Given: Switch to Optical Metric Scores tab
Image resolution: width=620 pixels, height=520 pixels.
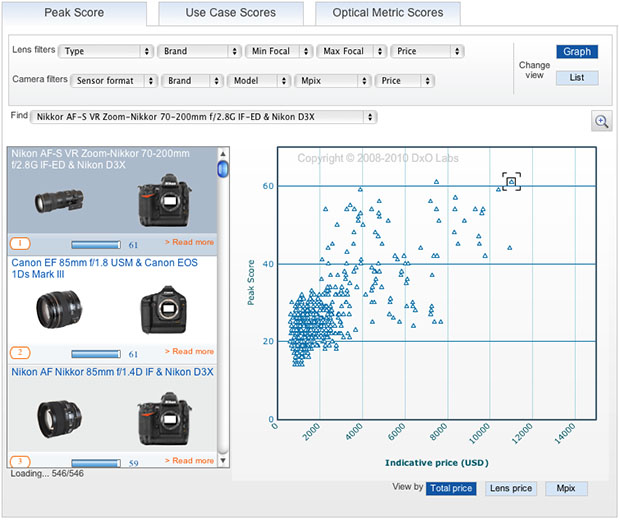Looking at the screenshot, I should click(388, 13).
